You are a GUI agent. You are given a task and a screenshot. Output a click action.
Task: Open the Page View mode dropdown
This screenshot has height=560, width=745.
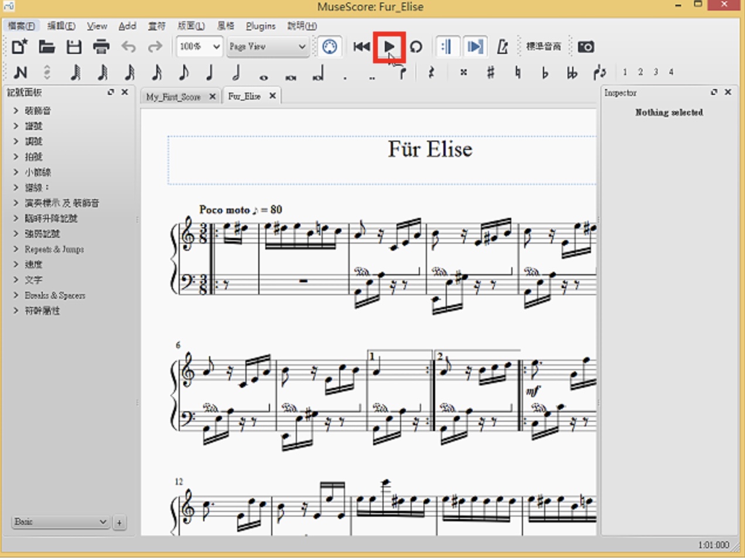click(x=268, y=46)
